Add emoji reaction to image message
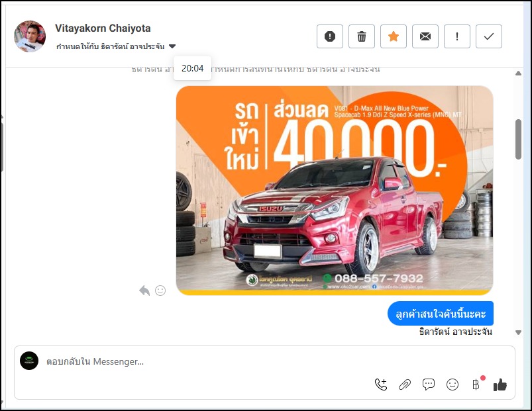 tap(160, 291)
